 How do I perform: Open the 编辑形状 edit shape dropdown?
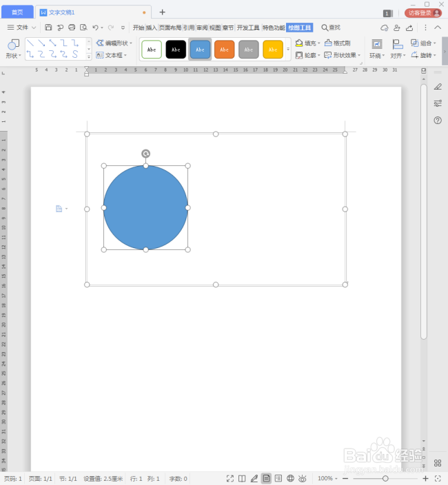(131, 43)
